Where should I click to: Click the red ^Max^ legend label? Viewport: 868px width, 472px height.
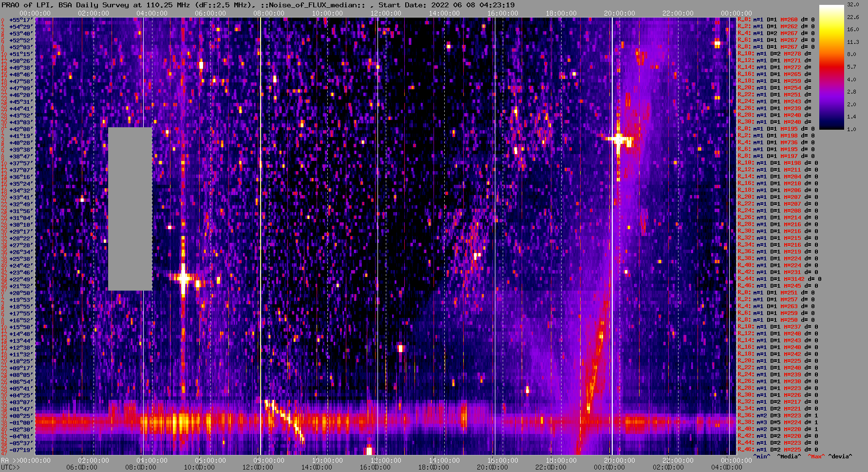click(x=816, y=456)
